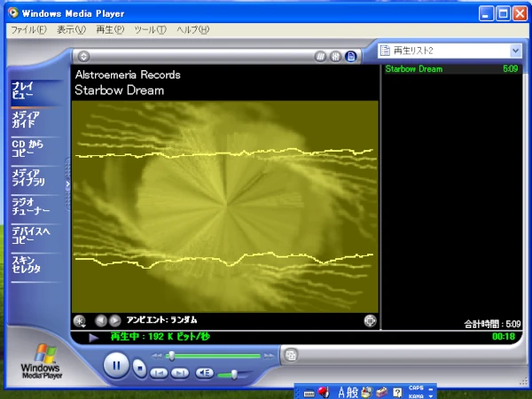Click the 再生中 : 192 K ビット/秒 status
The image size is (532, 399).
point(160,337)
